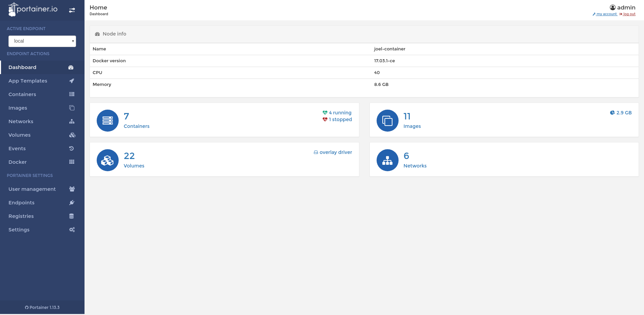644x315 pixels.
Task: Go to the Endpoints page
Action: (x=42, y=203)
